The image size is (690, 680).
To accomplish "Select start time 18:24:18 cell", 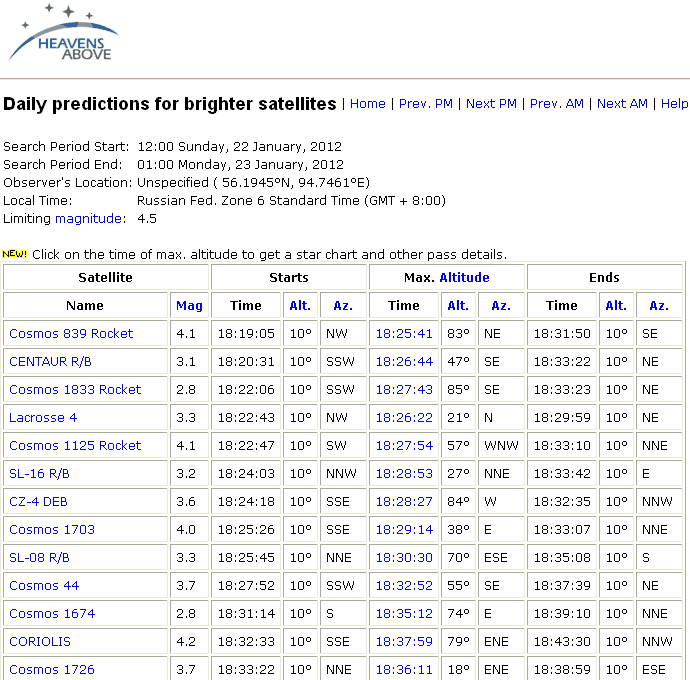I will 246,502.
